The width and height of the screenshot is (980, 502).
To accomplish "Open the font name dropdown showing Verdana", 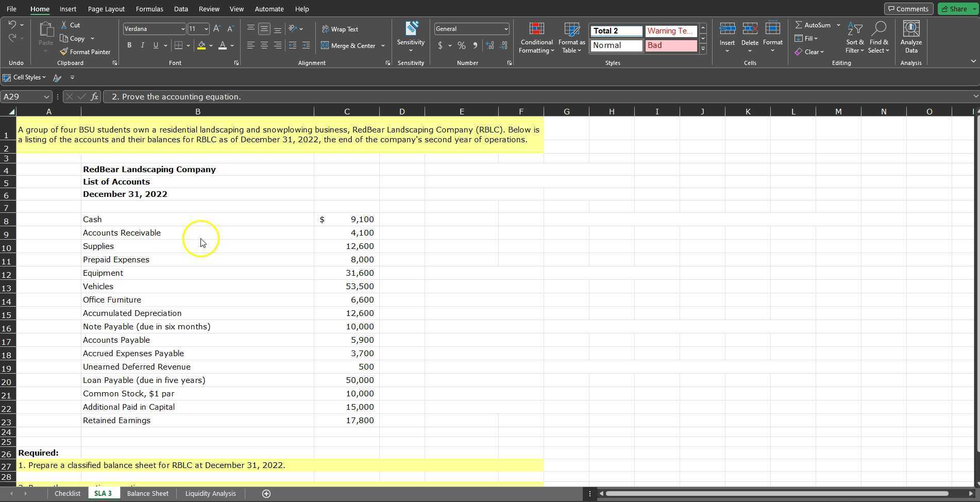I will [x=182, y=29].
